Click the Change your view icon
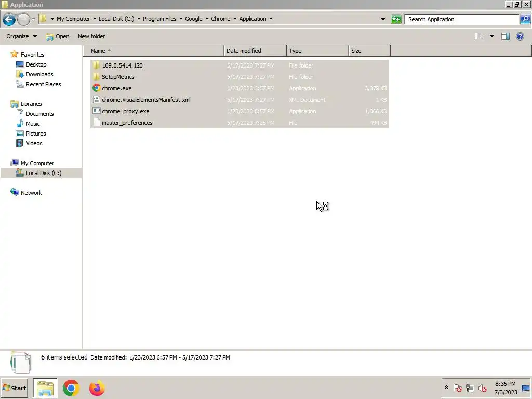The image size is (532, 399). pos(478,36)
